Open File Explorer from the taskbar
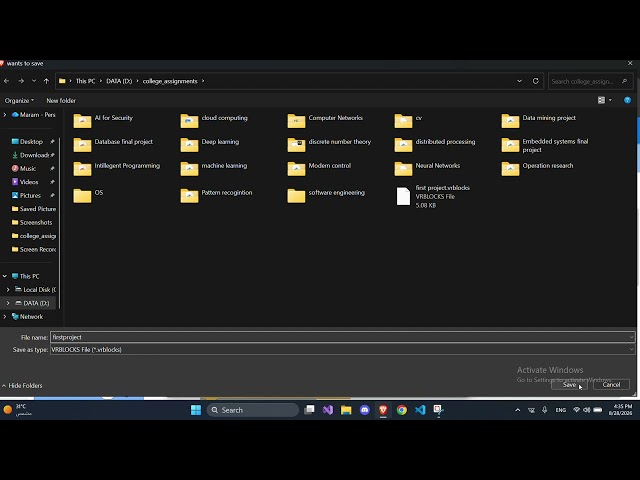The image size is (640, 480). click(x=346, y=410)
